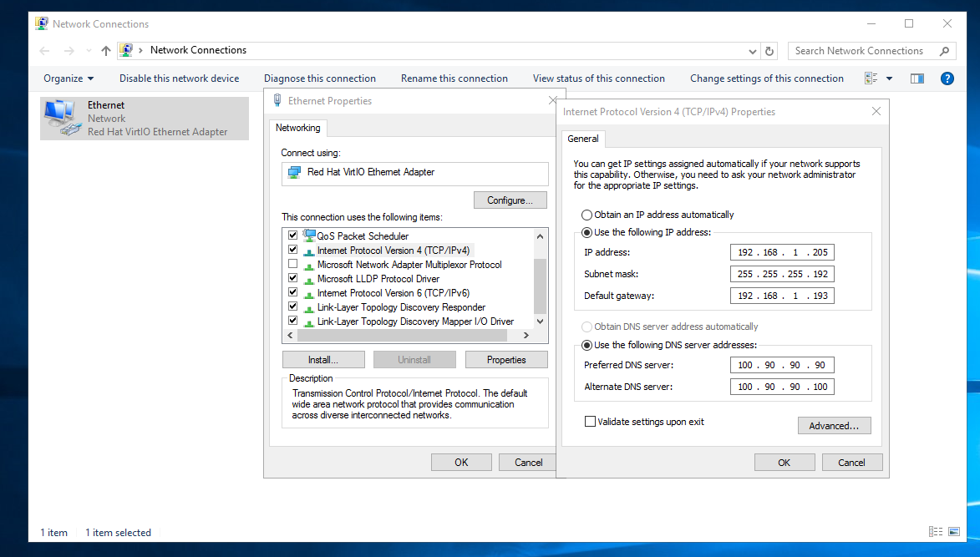This screenshot has height=557, width=980.
Task: Switch to large icons view via status bar icon
Action: tap(954, 531)
